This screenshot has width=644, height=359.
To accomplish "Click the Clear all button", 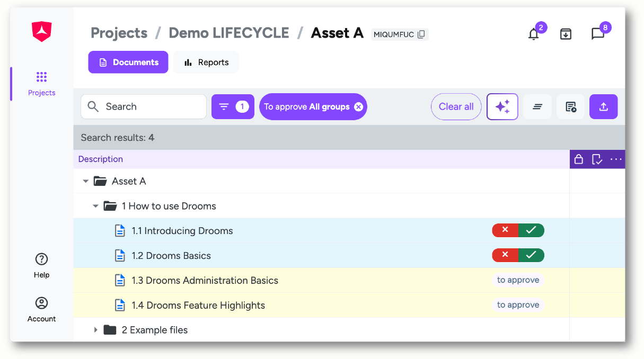I will [456, 106].
